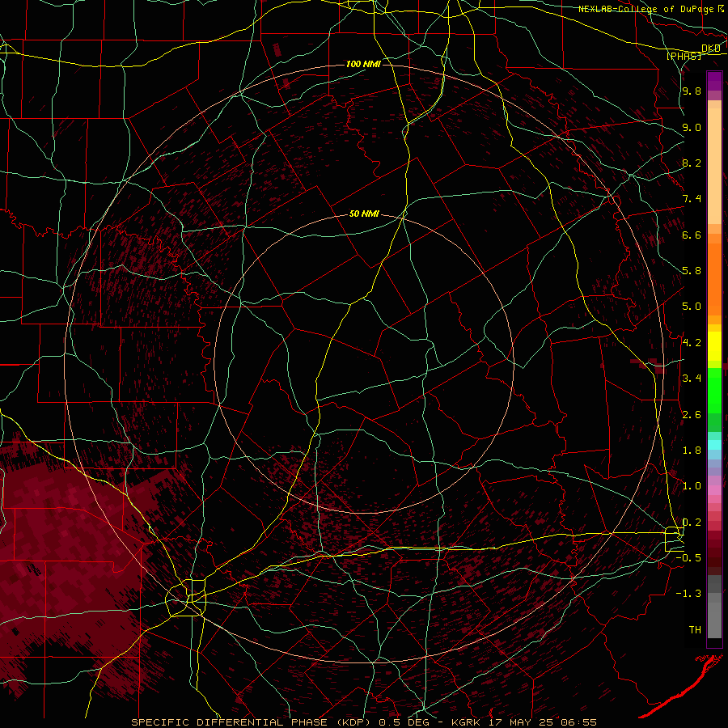Select the cyan segment of the color bar
Screen dimensions: 728x728
click(x=714, y=445)
